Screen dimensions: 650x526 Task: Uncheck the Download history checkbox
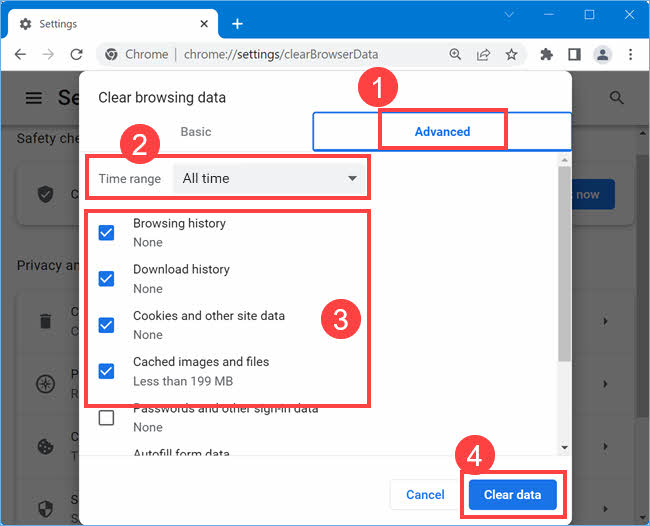[x=107, y=278]
